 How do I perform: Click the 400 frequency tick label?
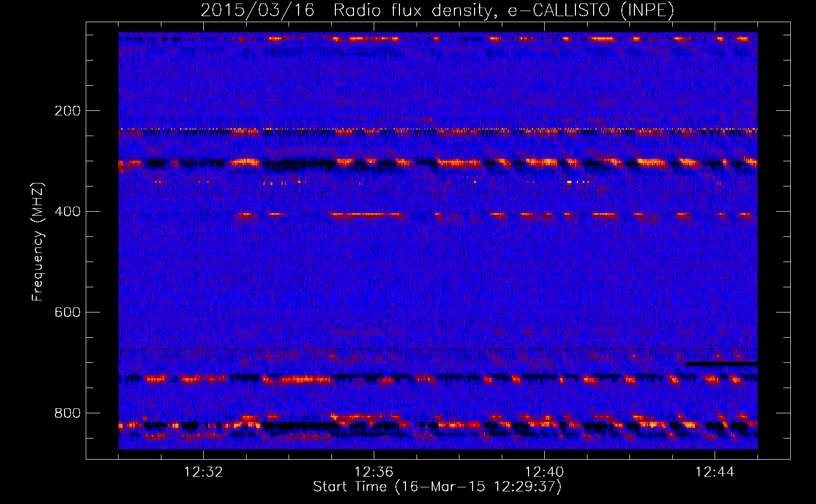pos(68,212)
